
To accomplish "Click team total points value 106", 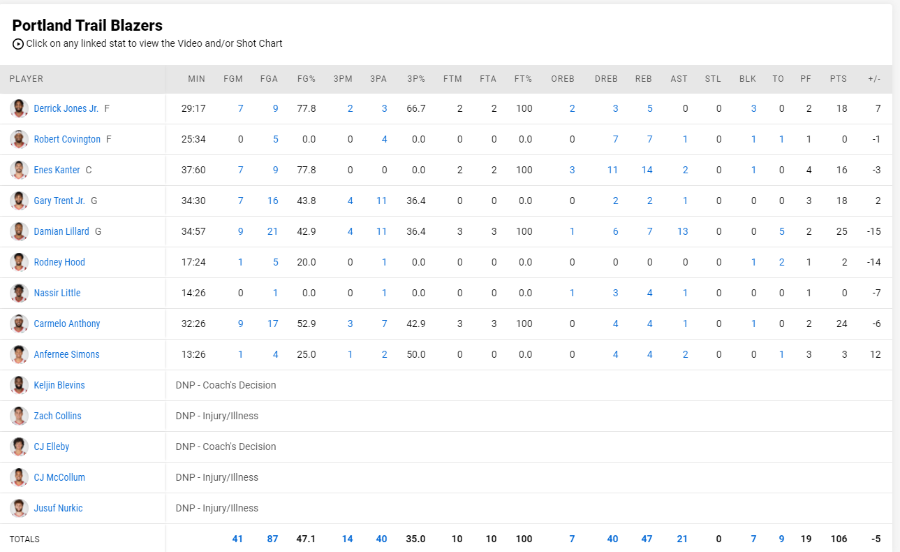I will point(839,539).
